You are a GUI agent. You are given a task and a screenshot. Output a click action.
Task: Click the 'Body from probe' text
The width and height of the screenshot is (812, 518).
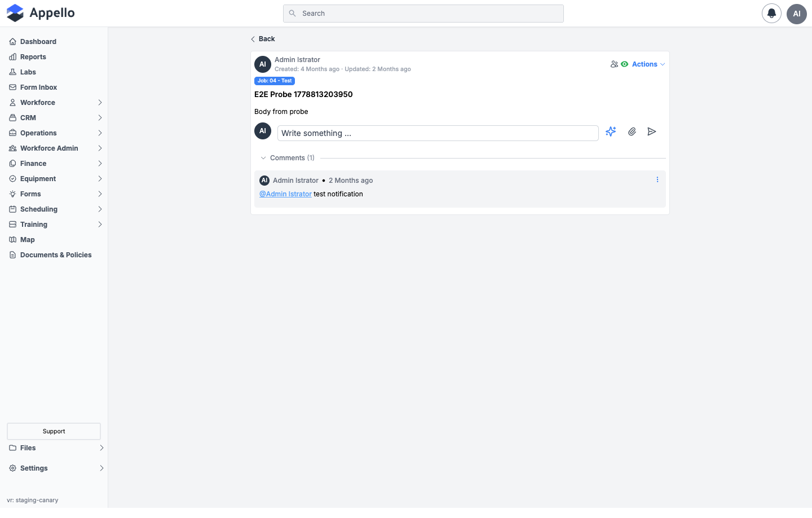[x=281, y=112]
